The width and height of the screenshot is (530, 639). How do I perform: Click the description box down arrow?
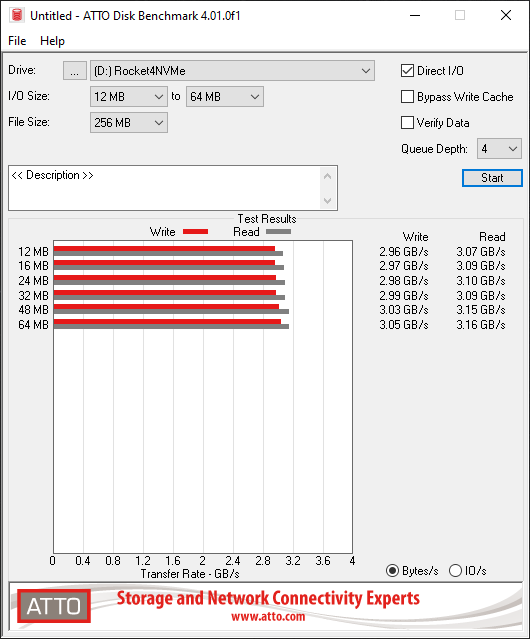point(328,201)
